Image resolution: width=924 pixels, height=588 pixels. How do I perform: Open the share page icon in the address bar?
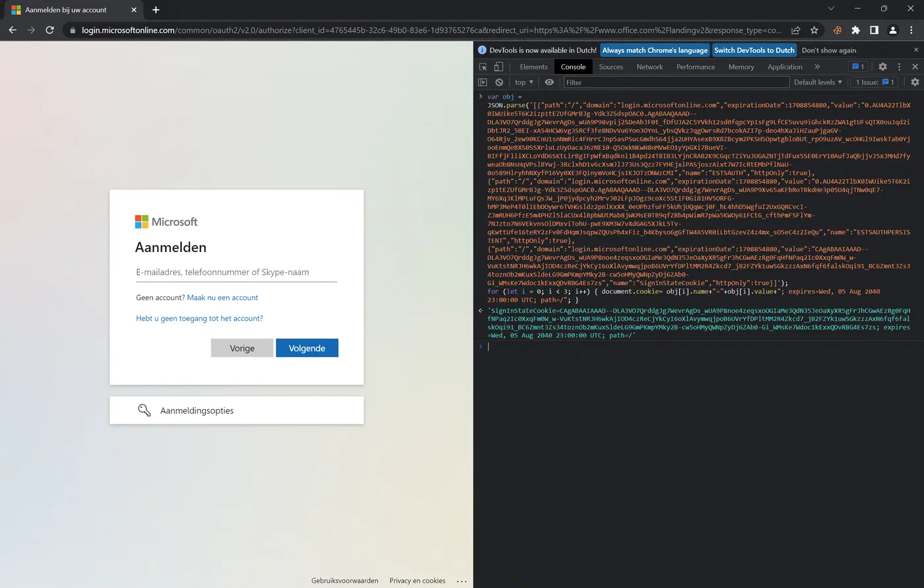[796, 30]
